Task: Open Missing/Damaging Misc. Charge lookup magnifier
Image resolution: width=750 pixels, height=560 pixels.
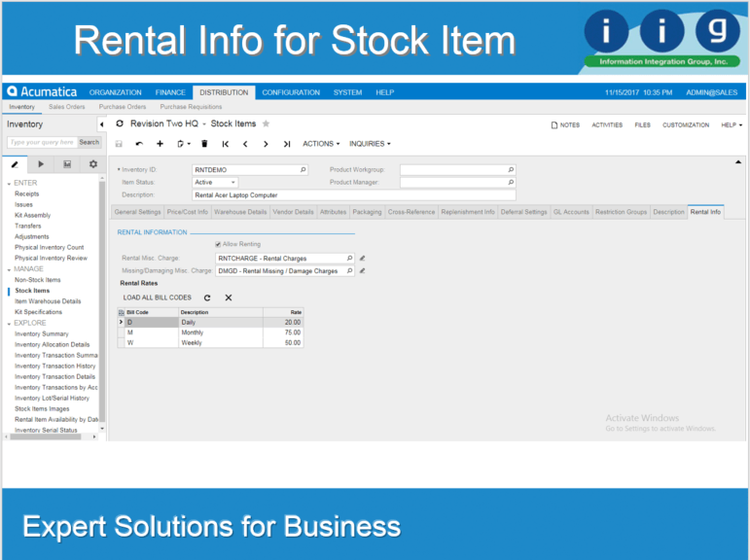Action: 349,270
